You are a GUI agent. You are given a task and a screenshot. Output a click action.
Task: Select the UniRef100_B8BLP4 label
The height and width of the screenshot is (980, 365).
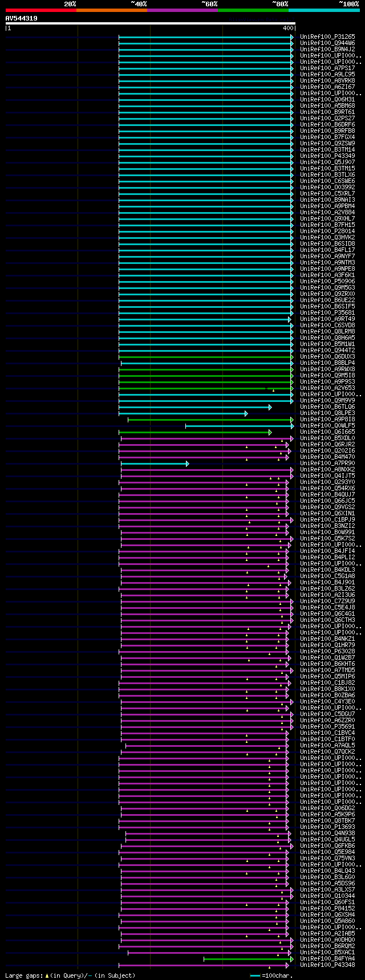(x=327, y=363)
